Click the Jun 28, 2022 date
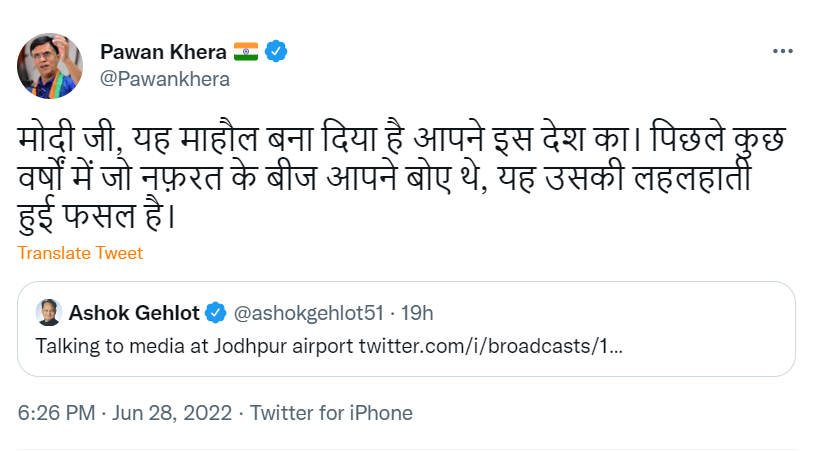 pyautogui.click(x=169, y=412)
